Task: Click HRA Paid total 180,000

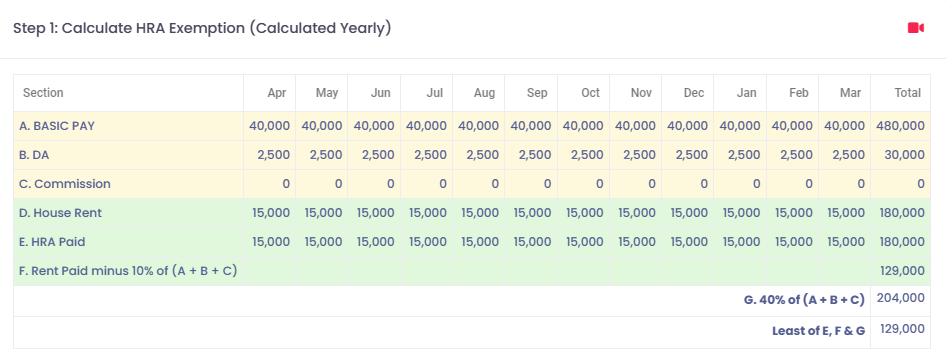Action: pyautogui.click(x=901, y=242)
